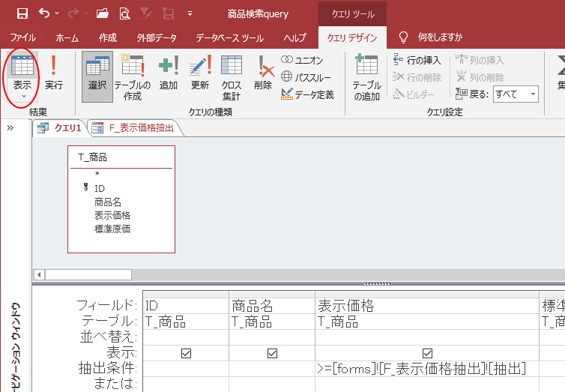Click the T_商品 table title bar
The image size is (565, 392).
click(x=121, y=157)
